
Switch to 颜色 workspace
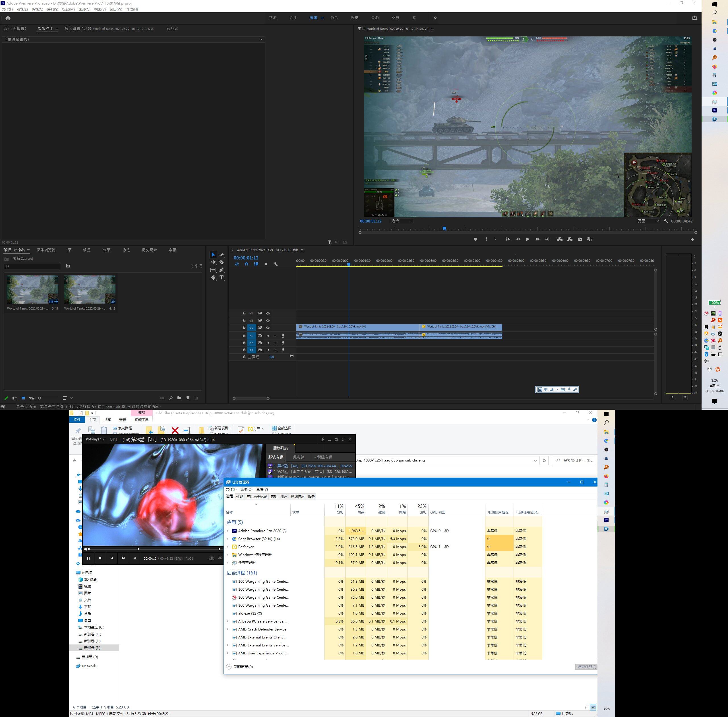tap(334, 18)
